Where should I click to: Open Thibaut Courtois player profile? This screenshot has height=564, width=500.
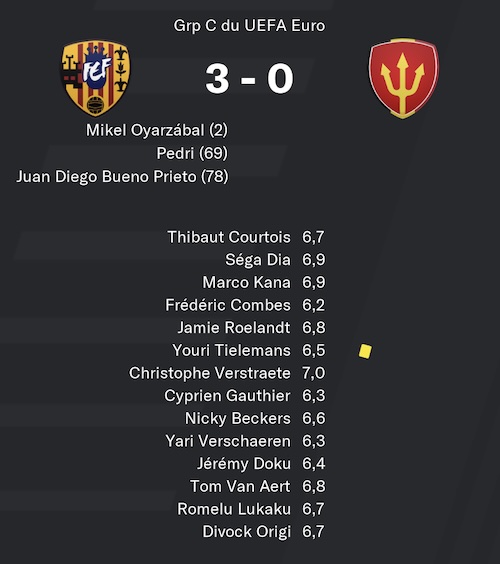pyautogui.click(x=229, y=237)
